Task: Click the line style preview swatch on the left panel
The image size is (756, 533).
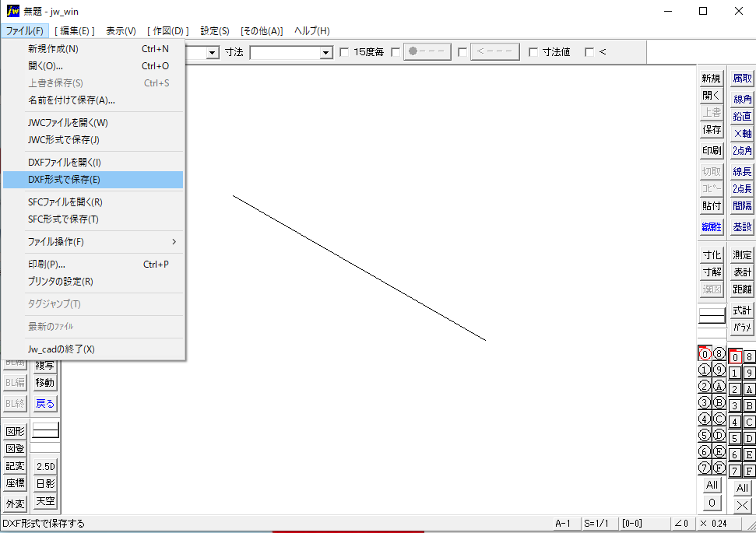Action: 45,430
